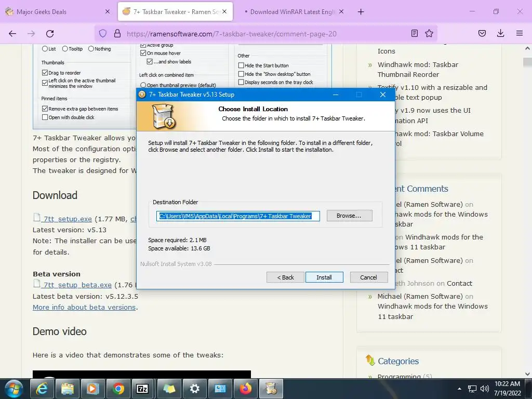532x399 pixels.
Task: Toggle Drag to reorder checkbox
Action: click(x=45, y=73)
